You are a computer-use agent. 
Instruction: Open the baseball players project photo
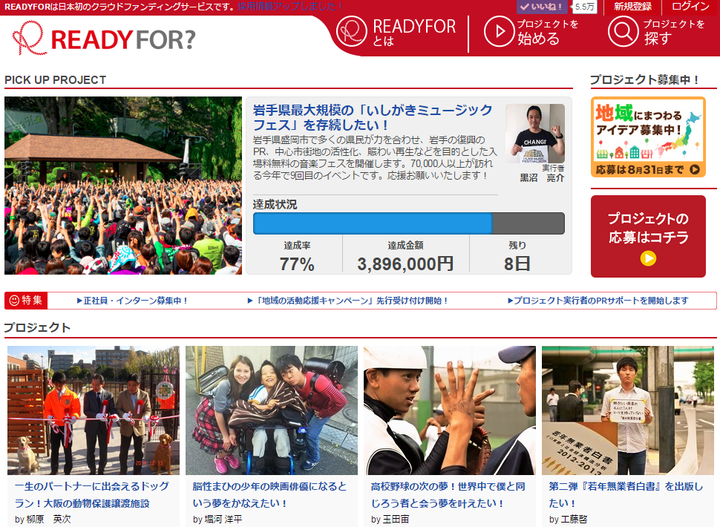tap(450, 410)
